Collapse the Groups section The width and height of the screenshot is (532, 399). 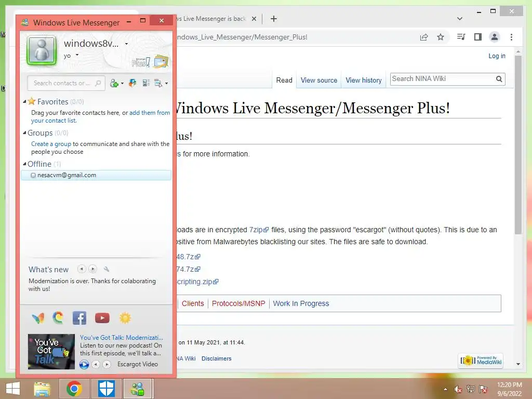[24, 132]
